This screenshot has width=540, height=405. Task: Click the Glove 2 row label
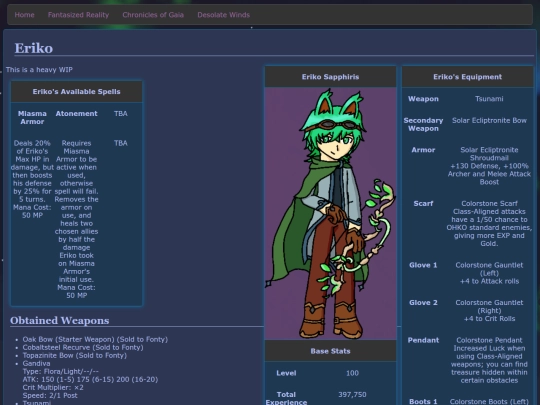pos(423,302)
